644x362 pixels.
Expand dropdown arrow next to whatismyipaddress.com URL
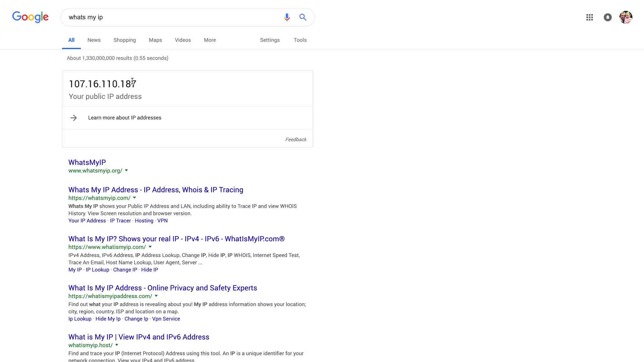click(156, 296)
